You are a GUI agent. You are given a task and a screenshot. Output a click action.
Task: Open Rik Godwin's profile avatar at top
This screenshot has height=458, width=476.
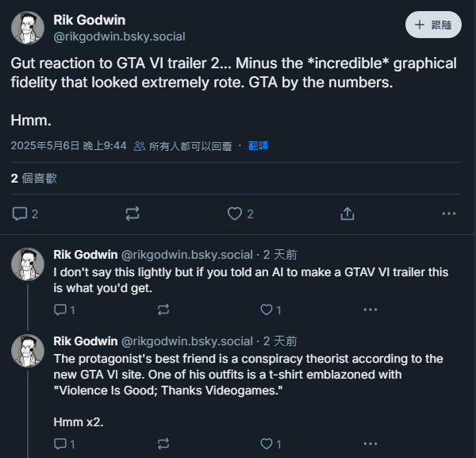click(28, 28)
